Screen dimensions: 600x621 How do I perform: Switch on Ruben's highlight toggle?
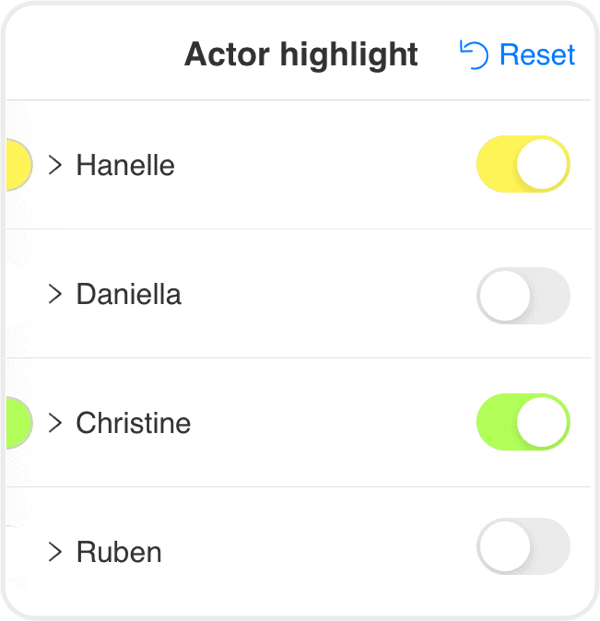[523, 546]
